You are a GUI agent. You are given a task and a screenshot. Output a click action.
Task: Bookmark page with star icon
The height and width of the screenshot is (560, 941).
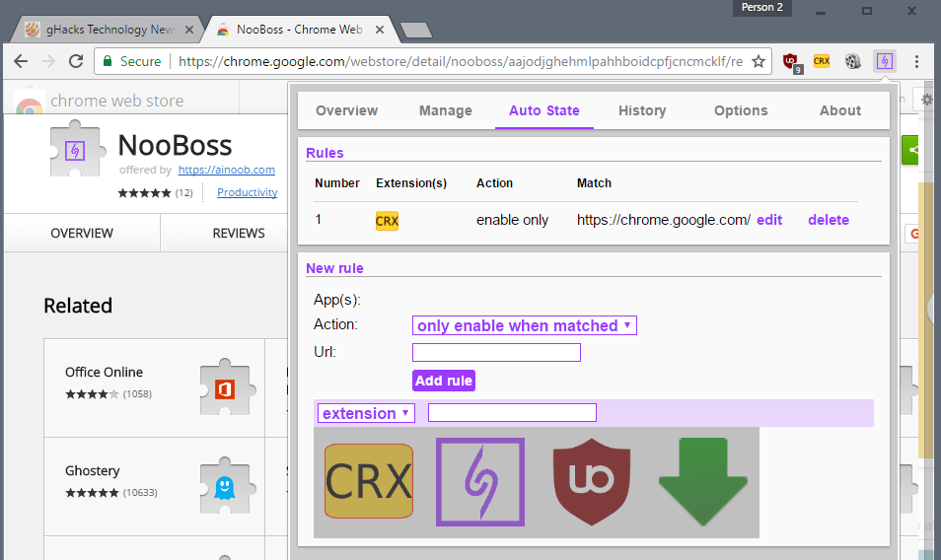tap(759, 61)
